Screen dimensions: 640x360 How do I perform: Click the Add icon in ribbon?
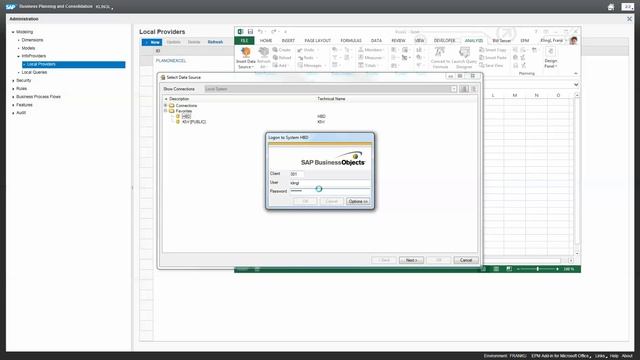click(275, 65)
